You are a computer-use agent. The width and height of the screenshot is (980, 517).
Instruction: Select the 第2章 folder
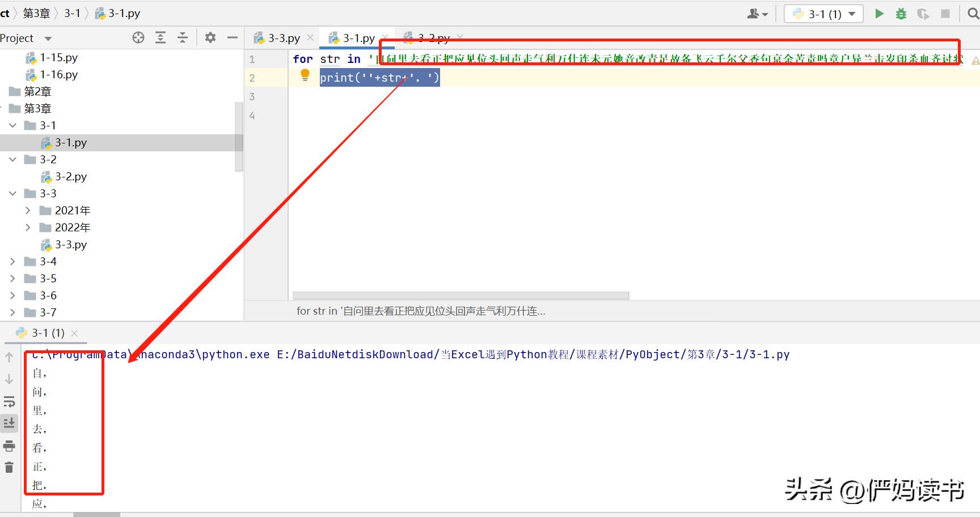[31, 91]
